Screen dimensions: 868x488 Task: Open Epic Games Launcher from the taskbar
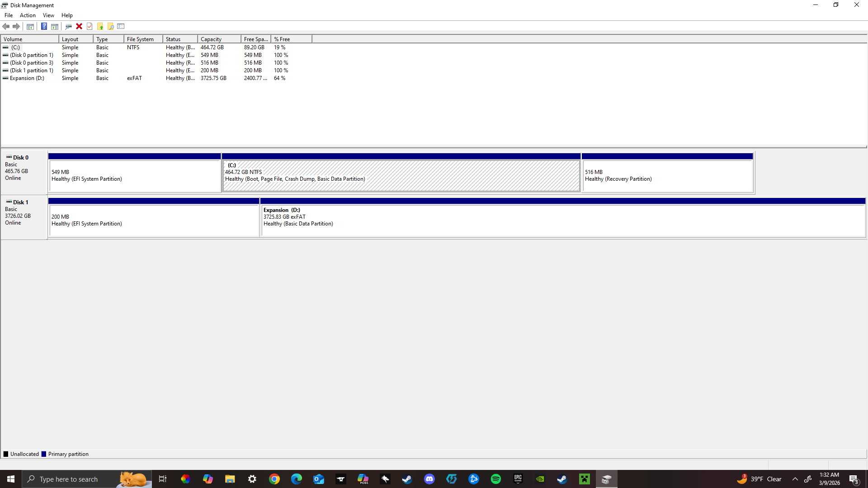[x=518, y=479]
